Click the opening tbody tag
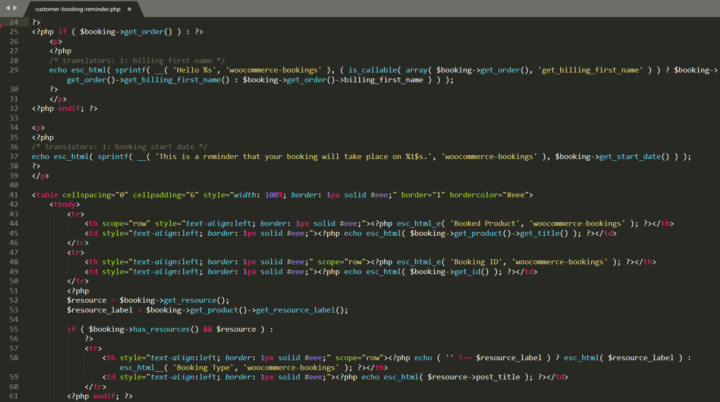This screenshot has width=720, height=402. coord(65,204)
